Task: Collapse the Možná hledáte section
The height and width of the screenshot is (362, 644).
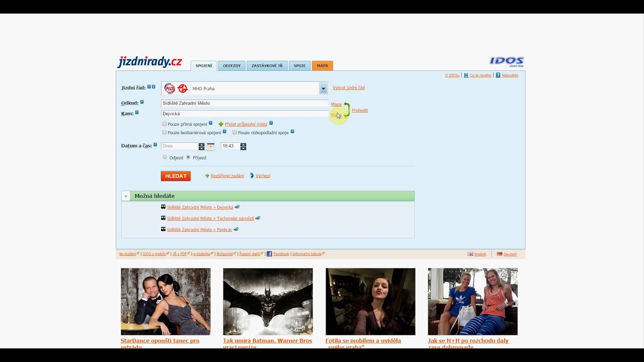Action: 126,196
